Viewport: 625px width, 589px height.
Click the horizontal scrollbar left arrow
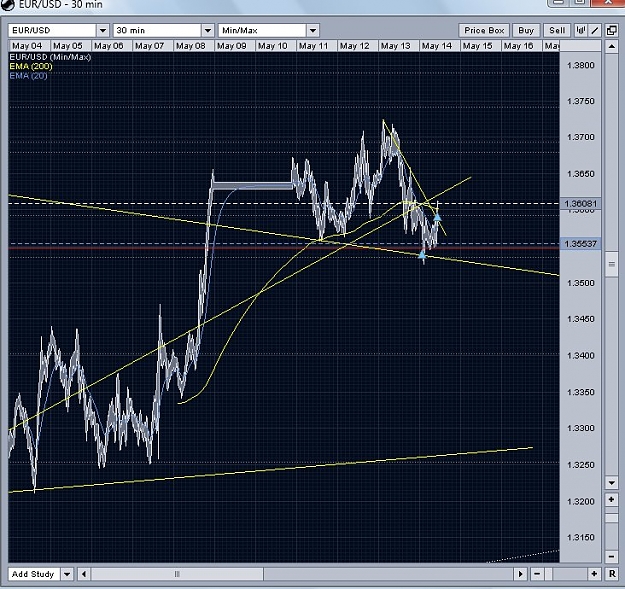pyautogui.click(x=84, y=574)
